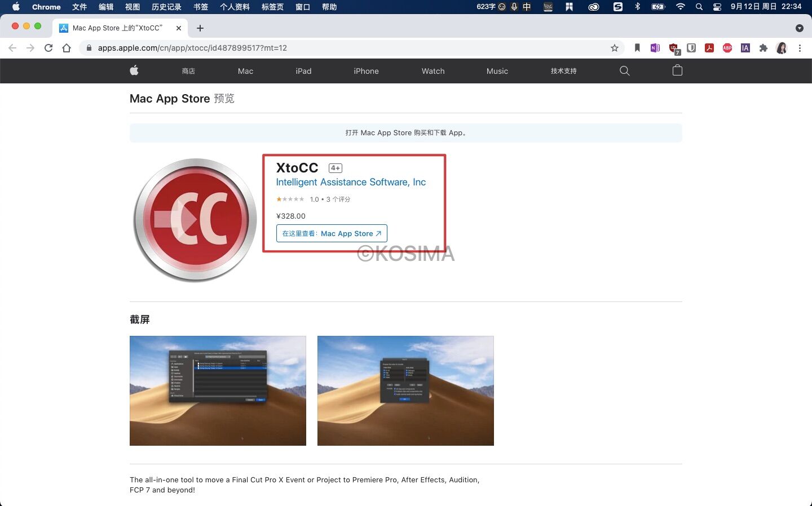Click the Bluetooth icon in menu bar

point(638,7)
